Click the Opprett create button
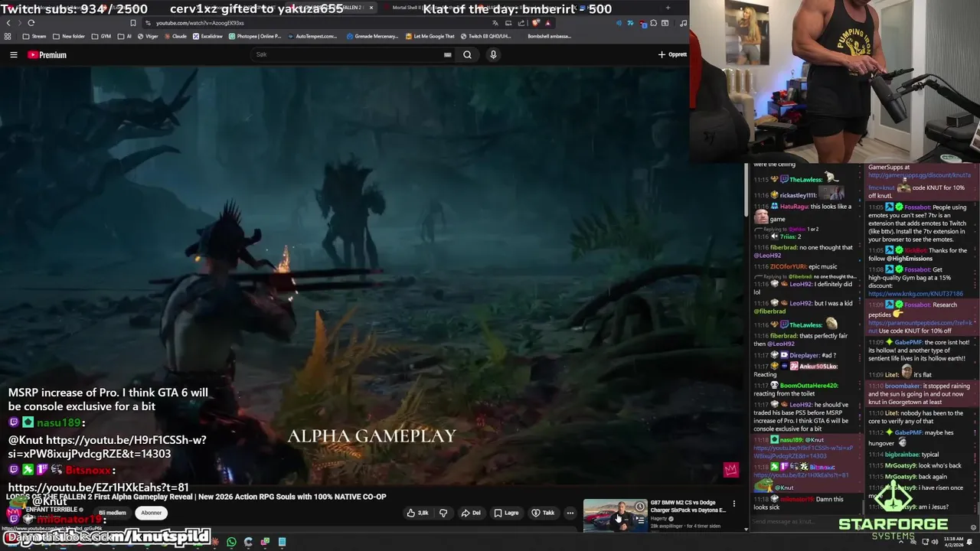The height and width of the screenshot is (551, 980). tap(672, 54)
